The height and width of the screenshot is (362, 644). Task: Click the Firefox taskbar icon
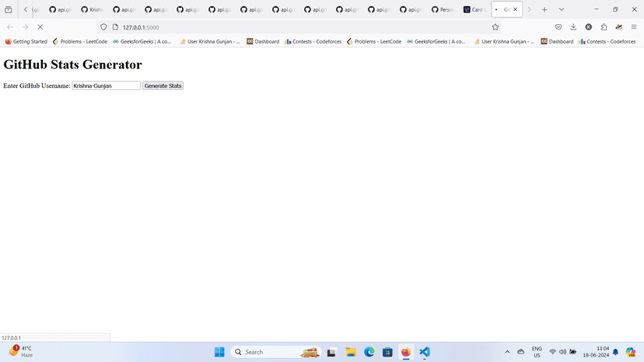point(406,352)
